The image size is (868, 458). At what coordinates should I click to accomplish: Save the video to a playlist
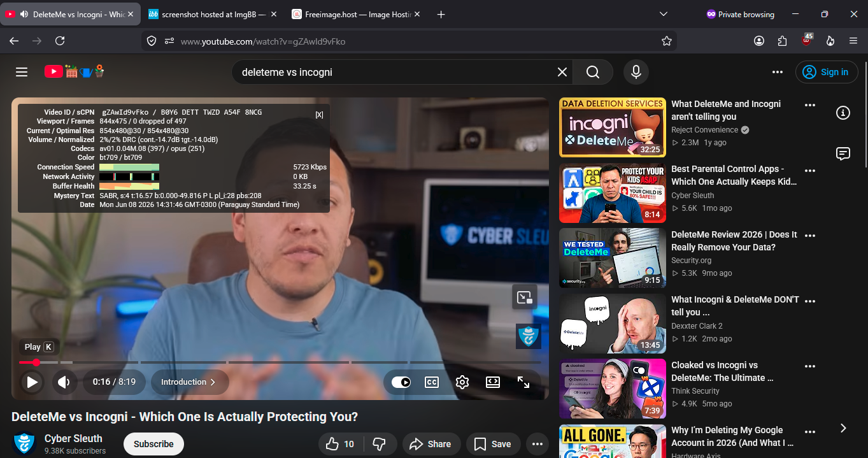pyautogui.click(x=493, y=444)
